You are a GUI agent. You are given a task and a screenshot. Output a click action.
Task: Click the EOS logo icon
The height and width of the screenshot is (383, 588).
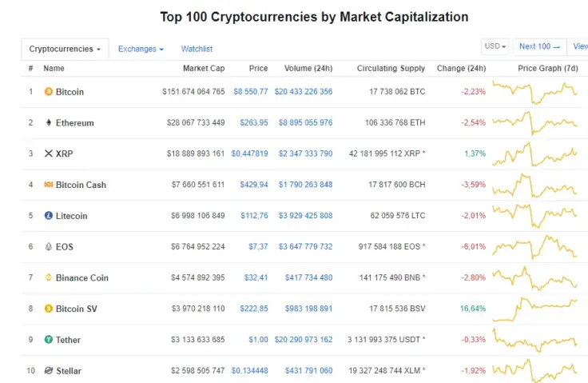[49, 247]
